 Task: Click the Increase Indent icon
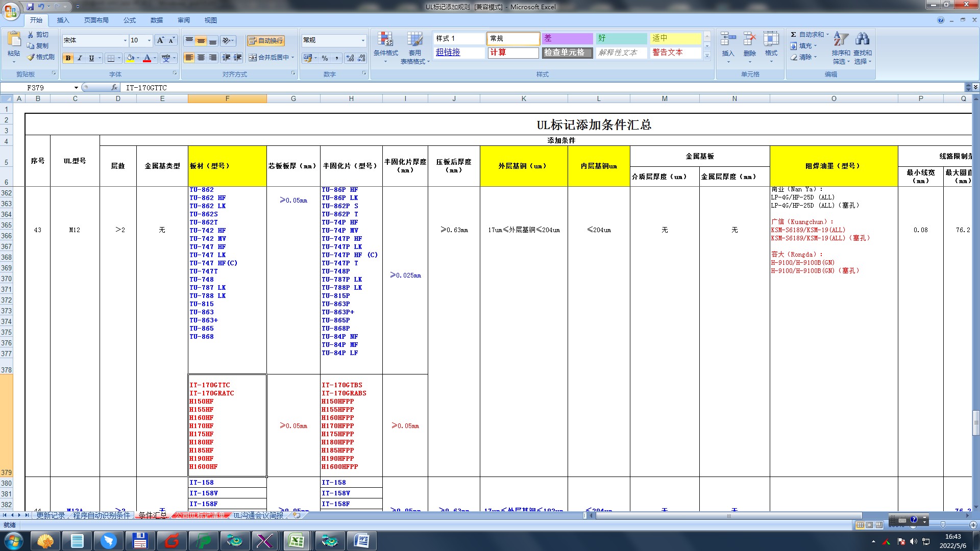click(x=237, y=58)
